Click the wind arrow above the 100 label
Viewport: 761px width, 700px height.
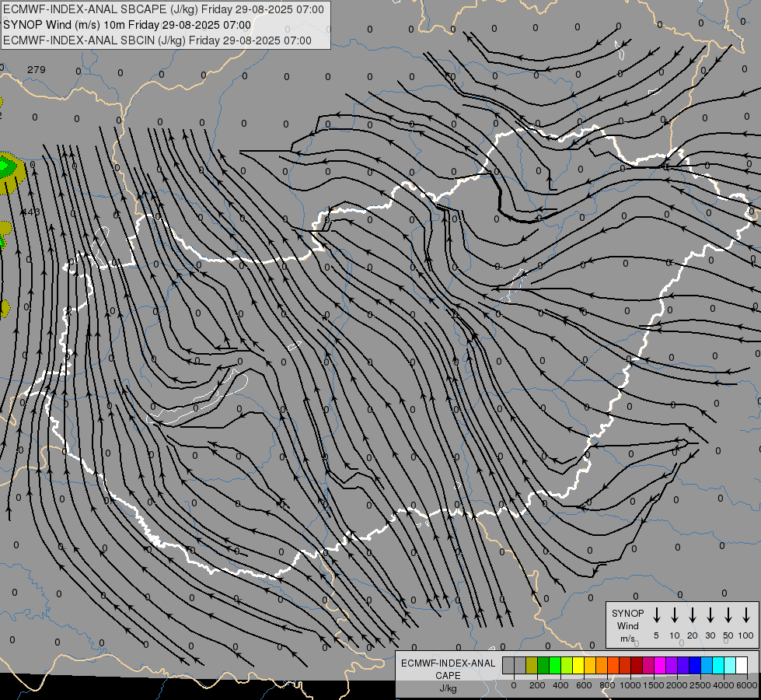[x=746, y=614]
